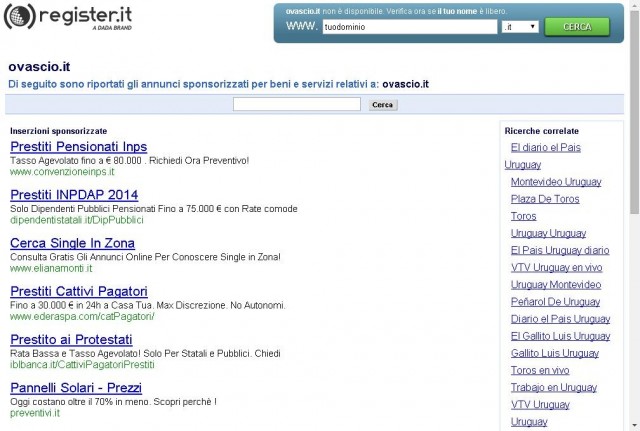Open the Prestiti INPDAP 2014 ad link

click(x=74, y=195)
